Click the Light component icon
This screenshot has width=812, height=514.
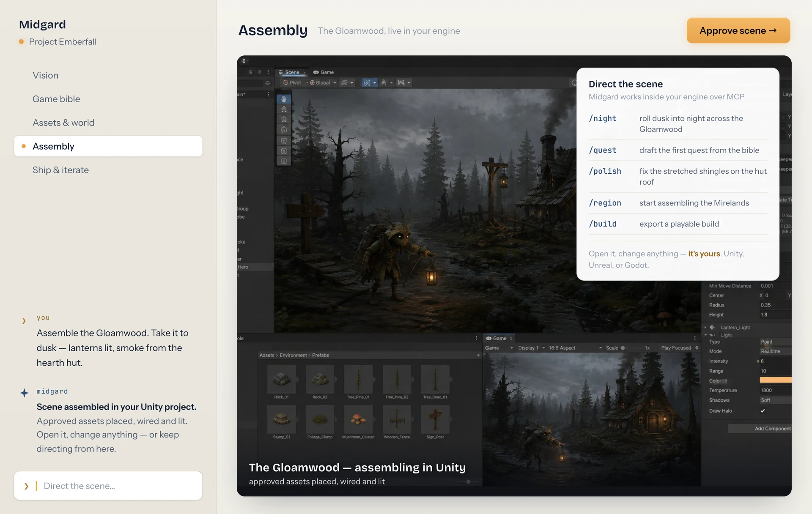point(713,335)
